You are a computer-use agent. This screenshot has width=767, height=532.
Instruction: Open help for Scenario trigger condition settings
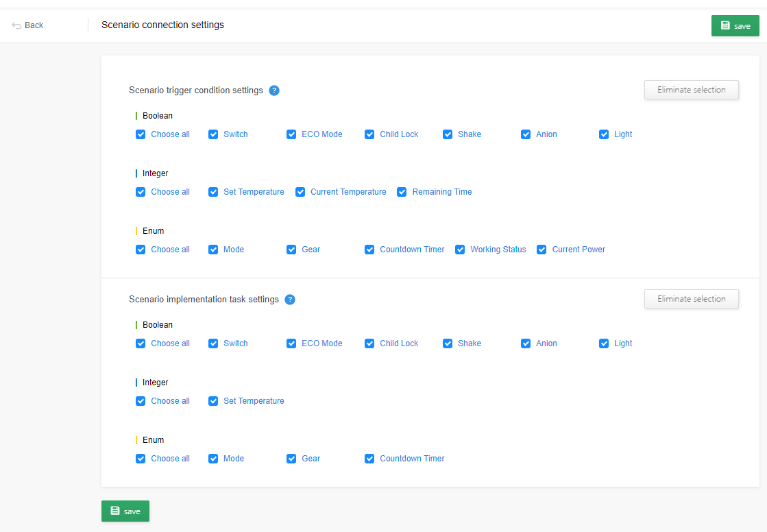pos(274,90)
